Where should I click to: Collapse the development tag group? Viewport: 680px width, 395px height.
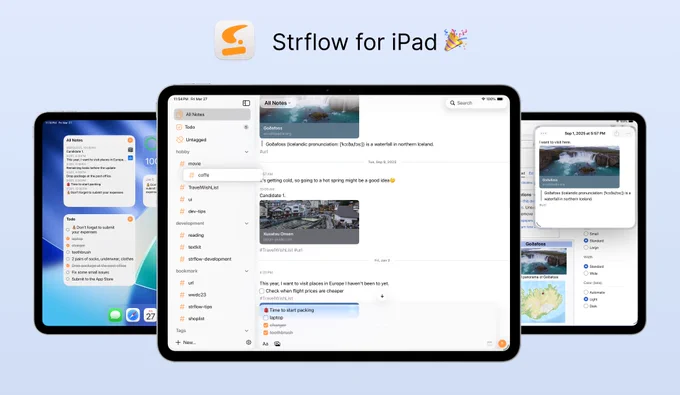(x=246, y=223)
